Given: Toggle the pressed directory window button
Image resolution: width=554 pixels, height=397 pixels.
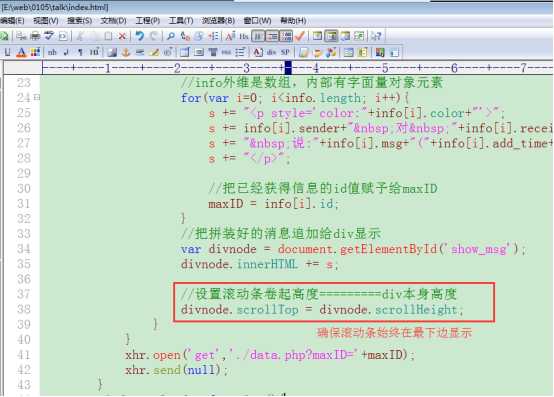Looking at the screenshot, I should pyautogui.click(x=331, y=36).
